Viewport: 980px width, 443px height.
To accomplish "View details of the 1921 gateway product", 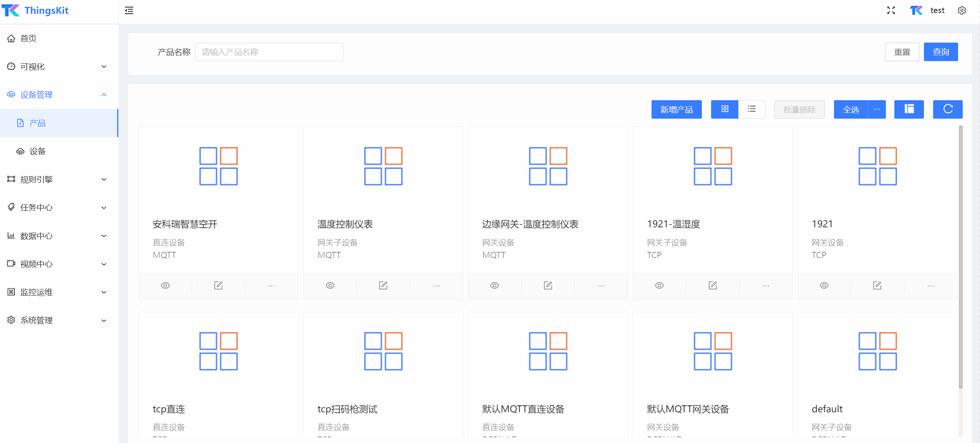I will [x=824, y=286].
